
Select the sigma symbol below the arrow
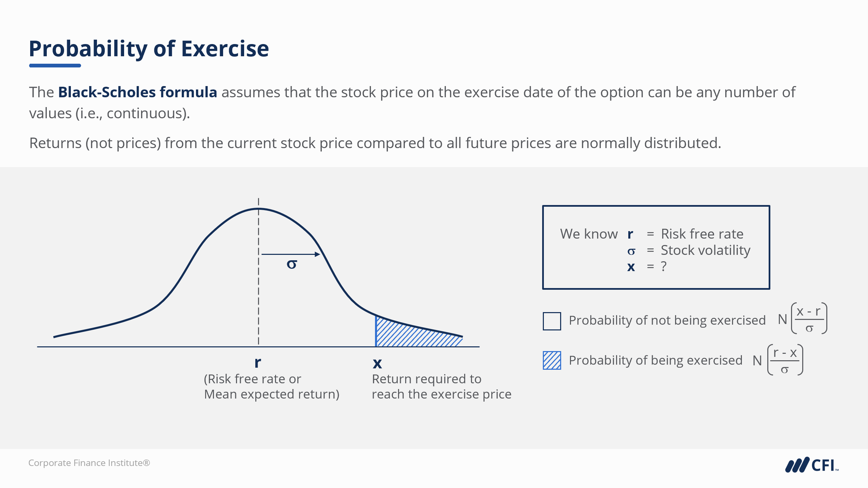tap(292, 264)
